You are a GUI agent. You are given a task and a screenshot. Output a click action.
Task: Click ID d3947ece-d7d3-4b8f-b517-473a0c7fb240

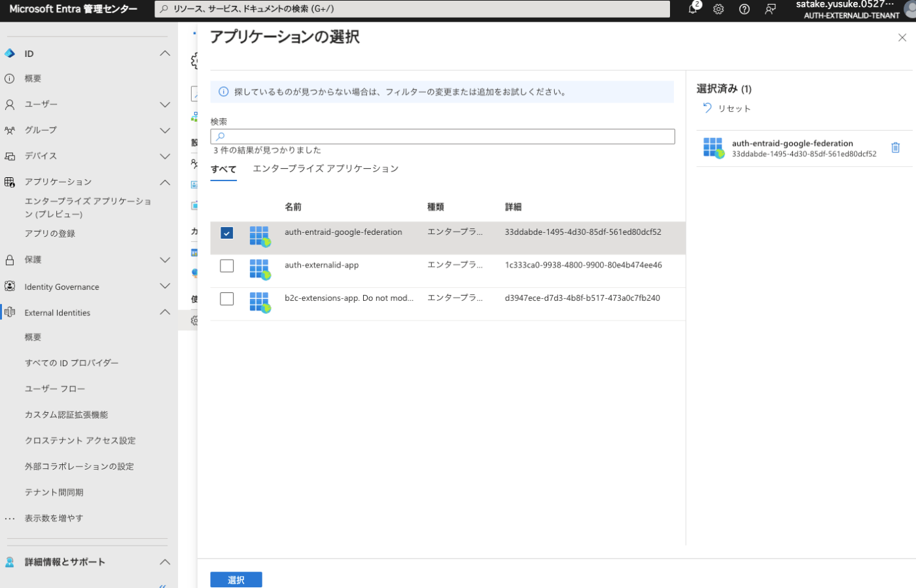point(582,298)
